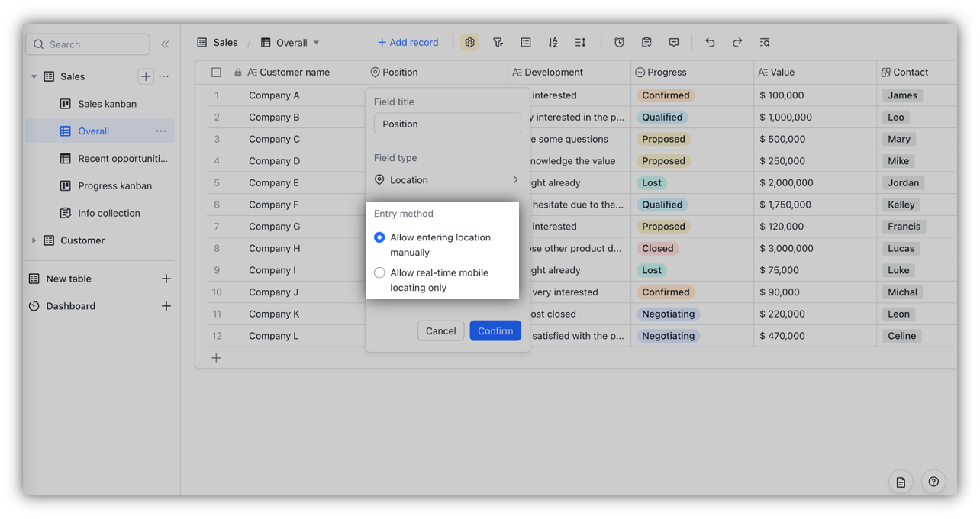Viewport: 980px width, 519px height.
Task: Open the form clipboard icon in toolbar
Action: tap(646, 43)
